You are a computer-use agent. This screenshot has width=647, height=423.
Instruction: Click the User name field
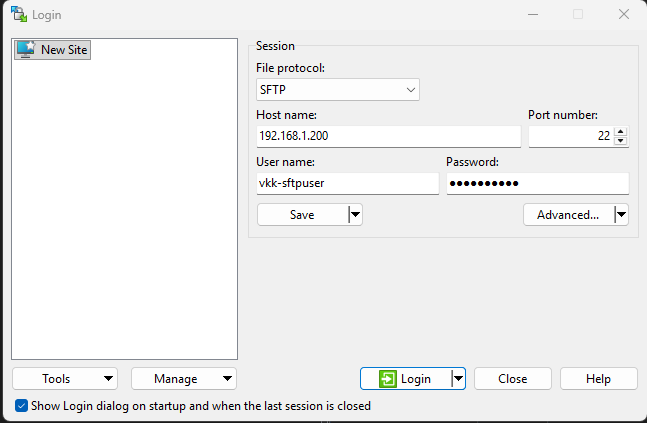(347, 183)
